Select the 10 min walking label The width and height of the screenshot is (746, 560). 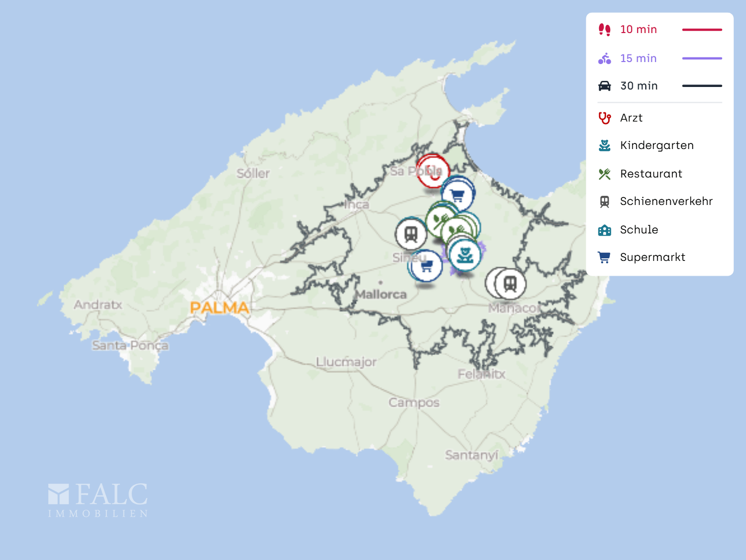tap(638, 30)
